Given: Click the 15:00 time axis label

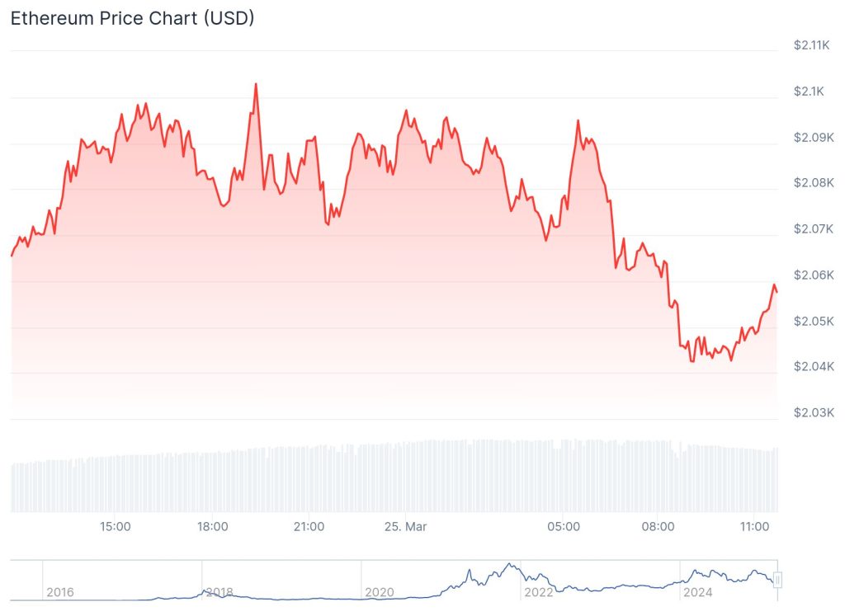Looking at the screenshot, I should click(115, 526).
